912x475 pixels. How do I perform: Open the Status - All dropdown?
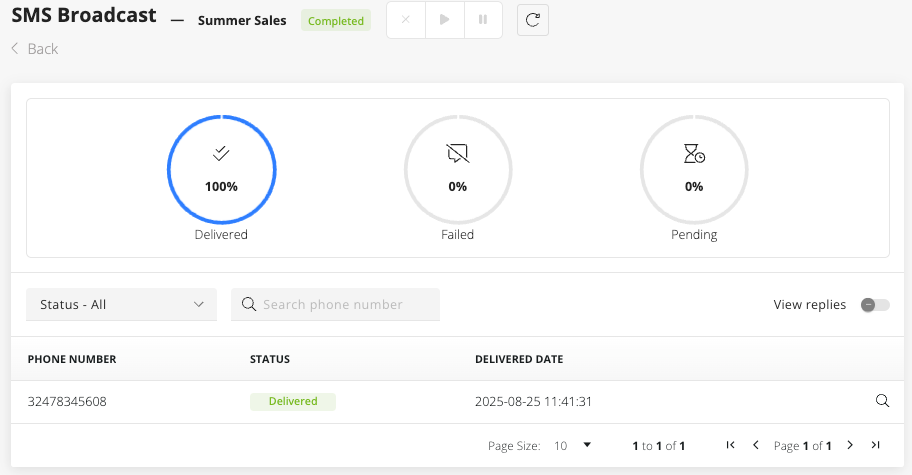click(122, 305)
